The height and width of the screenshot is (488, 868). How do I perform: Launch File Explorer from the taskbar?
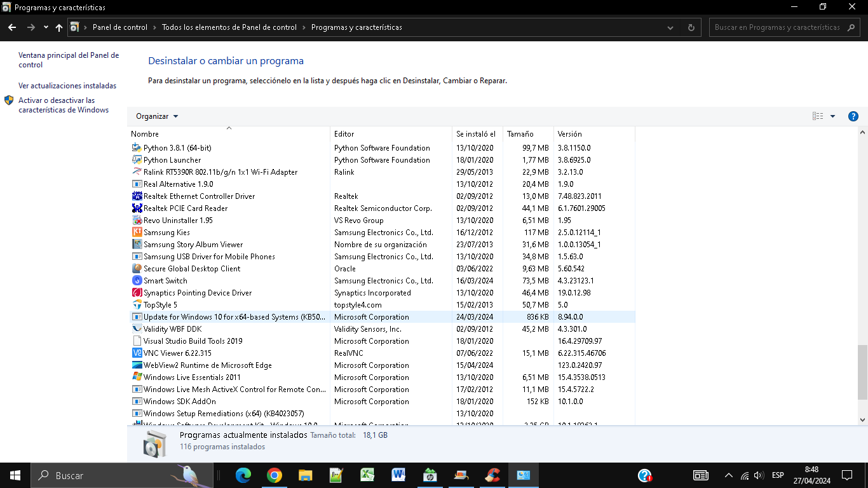(306, 475)
